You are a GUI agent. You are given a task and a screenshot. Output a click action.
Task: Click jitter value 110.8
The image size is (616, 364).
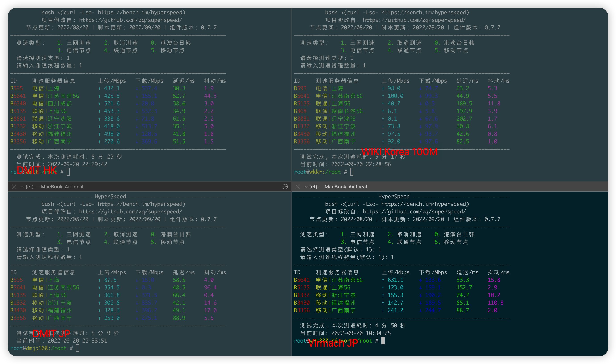click(x=496, y=302)
